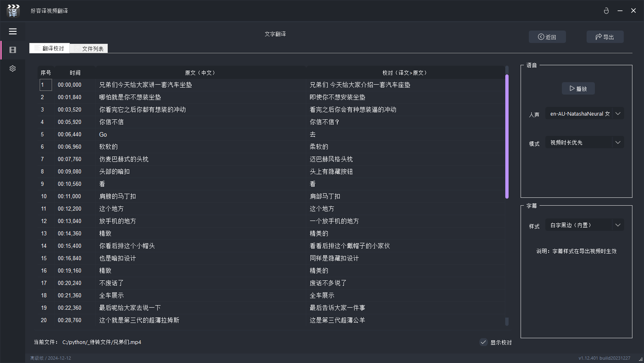Select row 7 original text 仿麦巴赫式的头枕
This screenshot has width=644, height=363.
click(x=124, y=159)
